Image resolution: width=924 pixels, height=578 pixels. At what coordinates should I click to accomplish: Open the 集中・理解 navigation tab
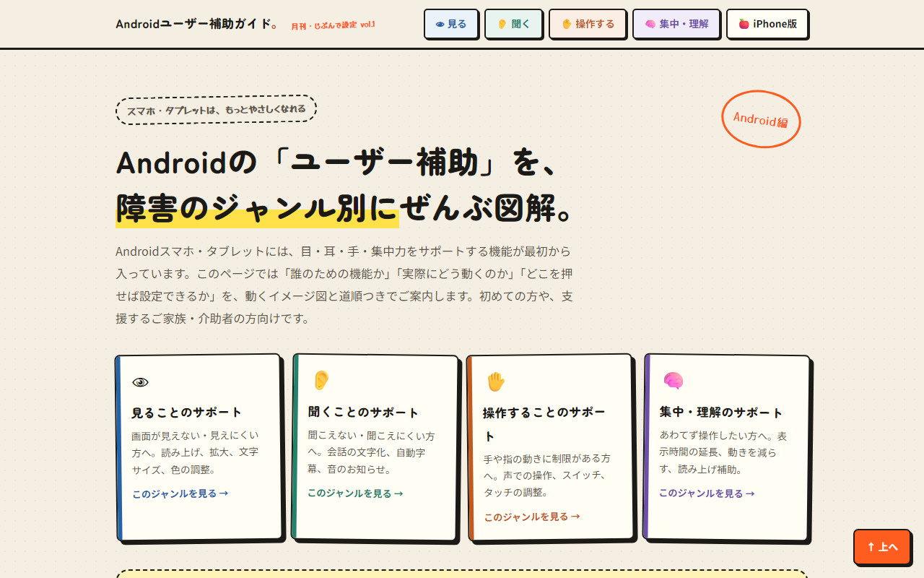tap(676, 24)
